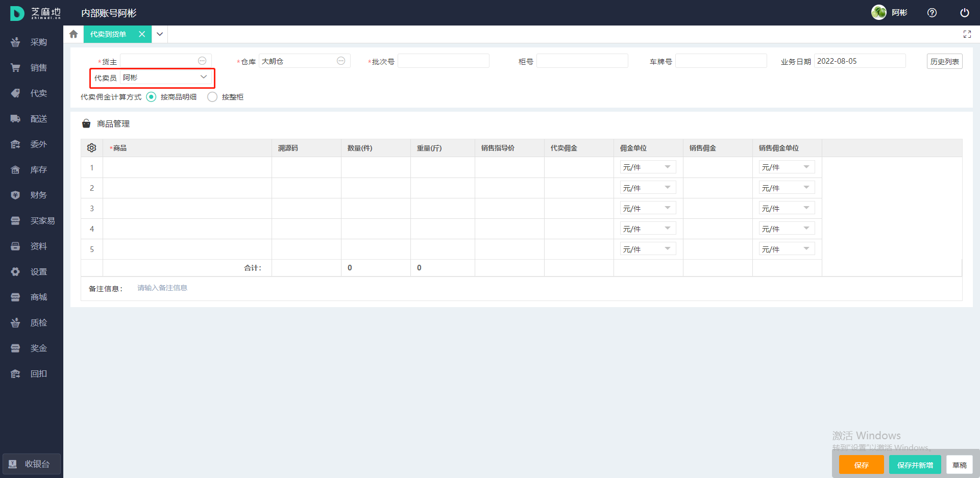Open the 买家易 sidebar menu
This screenshot has height=478, width=980.
coord(31,221)
